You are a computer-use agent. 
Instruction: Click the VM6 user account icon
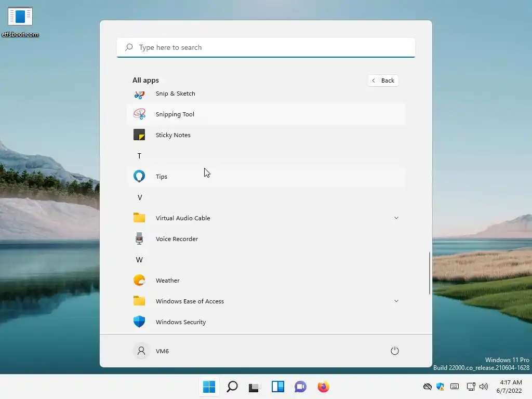click(x=141, y=351)
